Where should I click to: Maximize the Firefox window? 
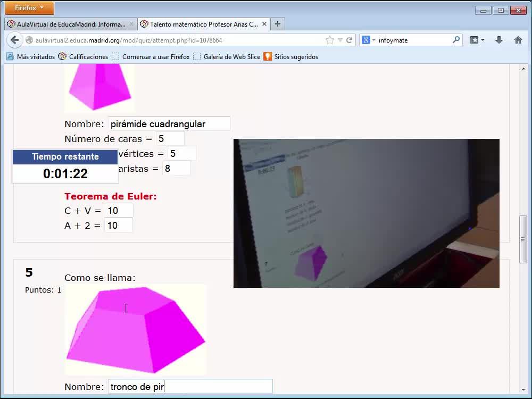[501, 11]
